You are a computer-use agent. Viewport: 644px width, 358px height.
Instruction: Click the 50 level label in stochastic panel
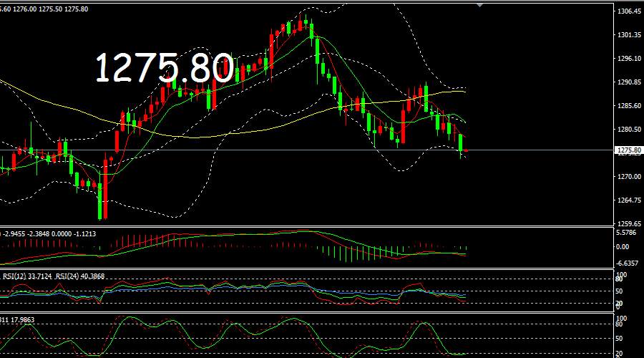tap(620, 339)
